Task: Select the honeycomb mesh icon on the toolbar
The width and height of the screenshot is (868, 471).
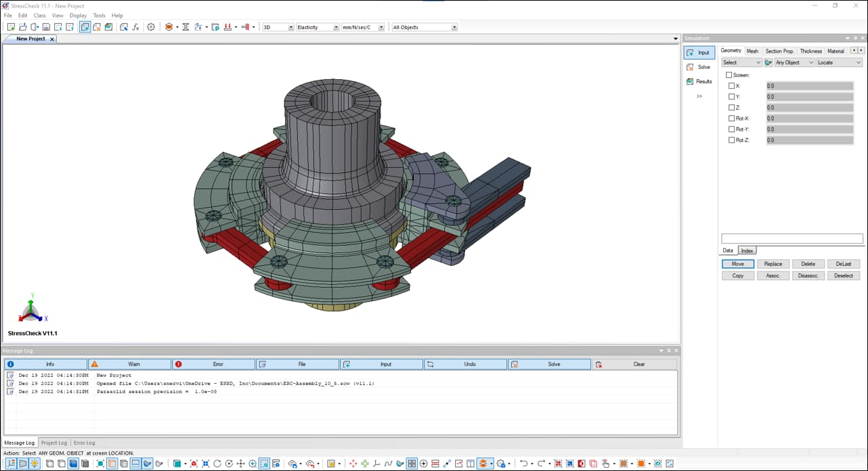Action: pos(169,27)
